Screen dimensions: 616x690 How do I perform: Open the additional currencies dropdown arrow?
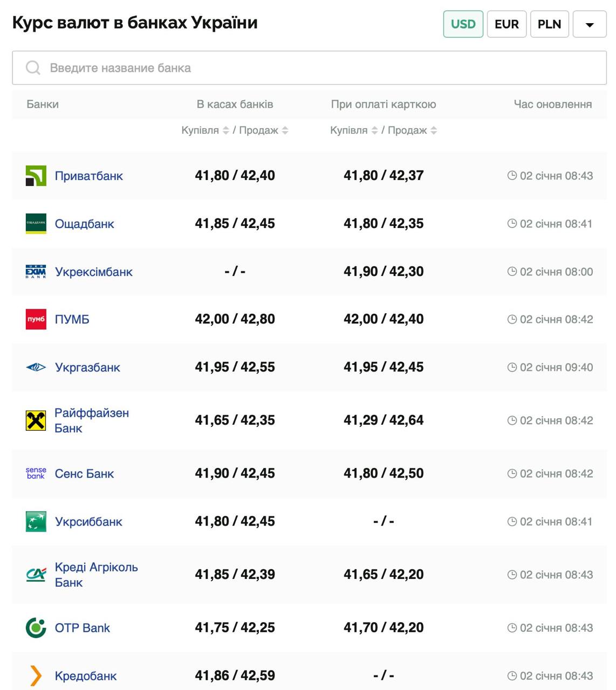pyautogui.click(x=590, y=25)
